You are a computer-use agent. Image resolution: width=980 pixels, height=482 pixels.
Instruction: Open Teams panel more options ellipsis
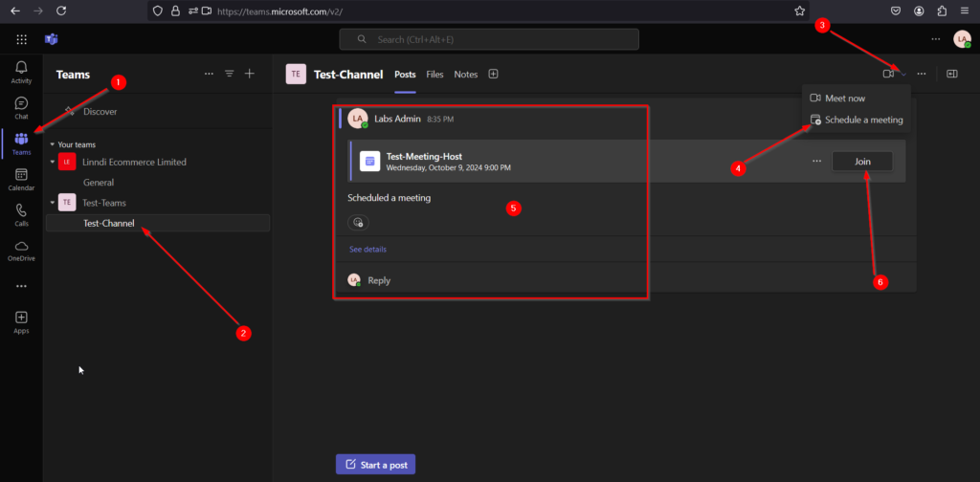[x=209, y=74]
